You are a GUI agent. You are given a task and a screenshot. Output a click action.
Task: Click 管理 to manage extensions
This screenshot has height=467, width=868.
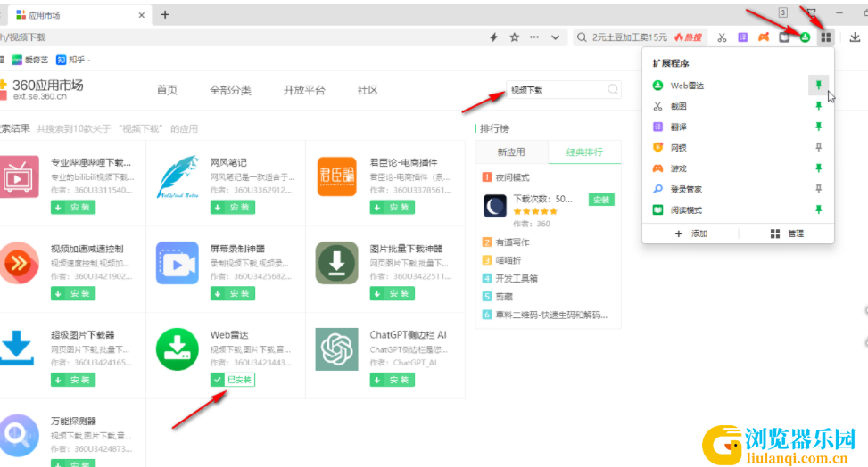[787, 233]
